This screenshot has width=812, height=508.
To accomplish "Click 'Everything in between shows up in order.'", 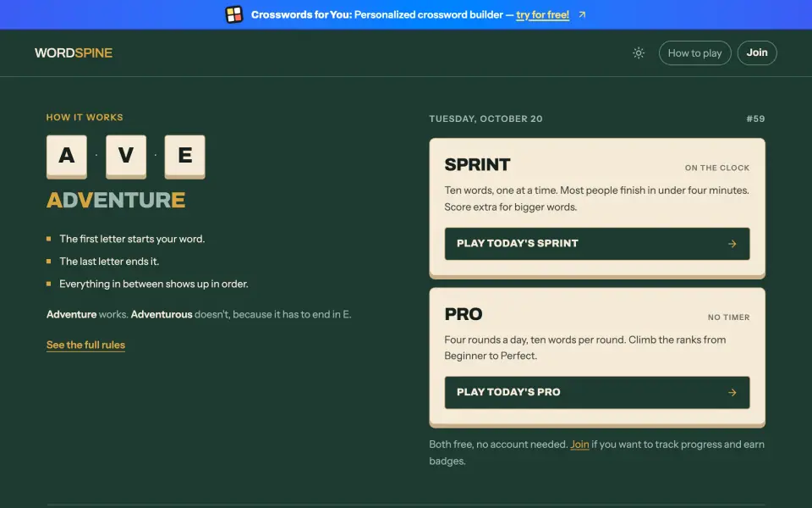I will coord(154,284).
